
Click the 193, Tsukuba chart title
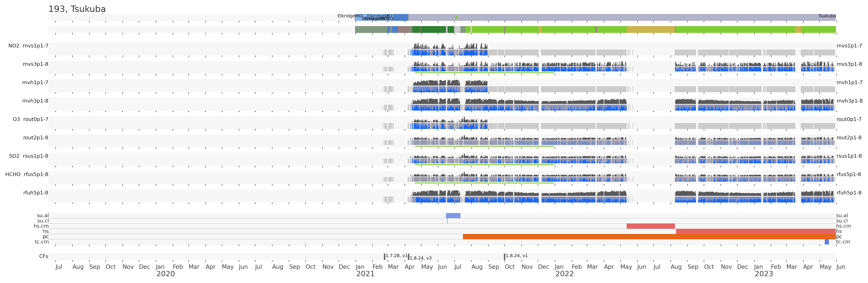click(77, 9)
